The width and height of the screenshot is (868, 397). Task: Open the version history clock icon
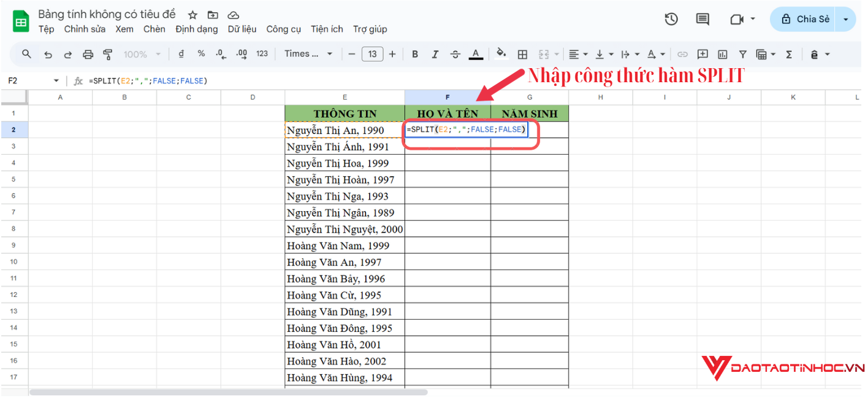(x=671, y=19)
